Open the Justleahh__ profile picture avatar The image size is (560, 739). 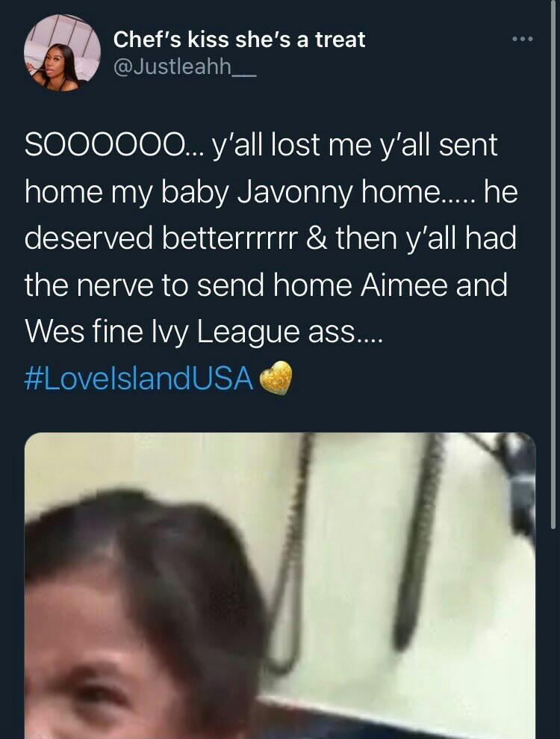coord(62,52)
